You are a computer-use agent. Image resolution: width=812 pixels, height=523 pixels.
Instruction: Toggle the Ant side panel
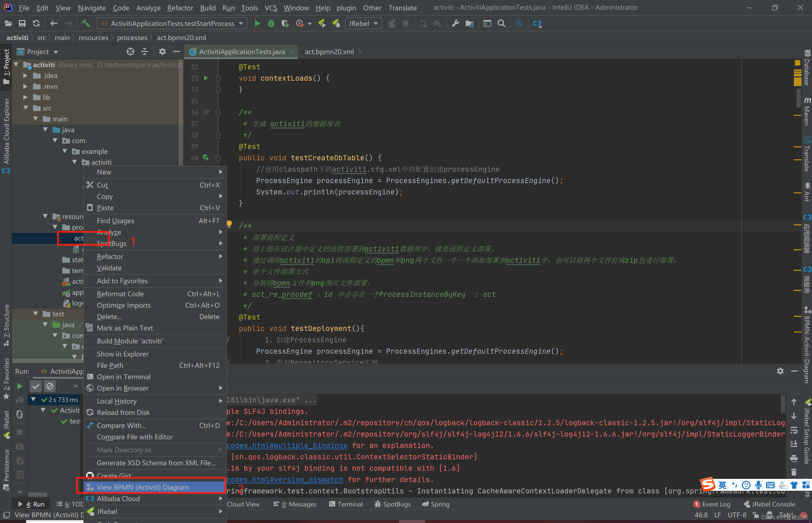(x=807, y=192)
